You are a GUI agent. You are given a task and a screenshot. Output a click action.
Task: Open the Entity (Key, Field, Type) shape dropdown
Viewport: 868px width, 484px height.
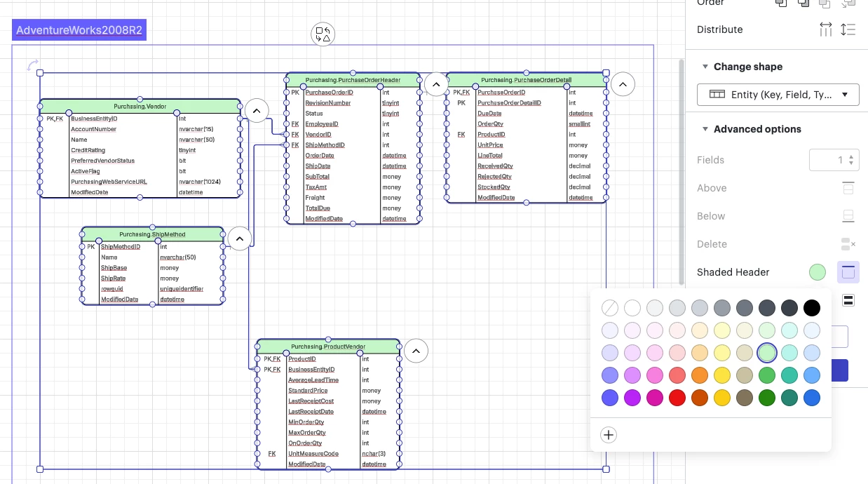[778, 95]
